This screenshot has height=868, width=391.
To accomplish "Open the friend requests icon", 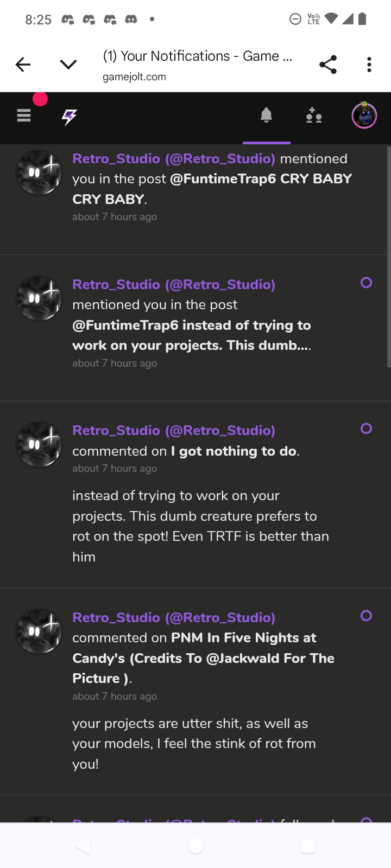I will tap(314, 116).
